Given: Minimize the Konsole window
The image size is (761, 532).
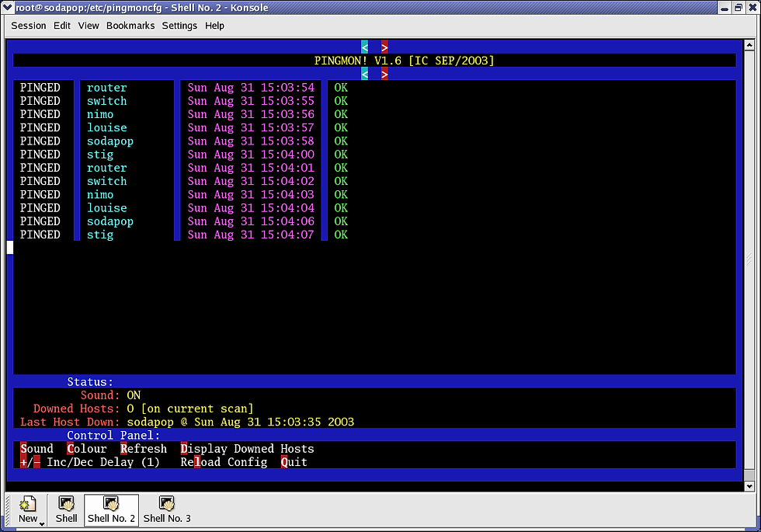Looking at the screenshot, I should click(x=724, y=8).
